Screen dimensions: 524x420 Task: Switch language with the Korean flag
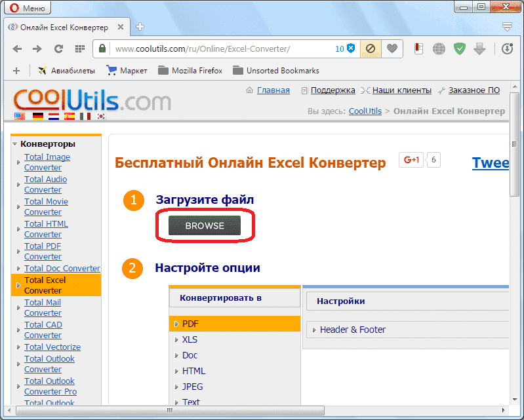pos(101,117)
